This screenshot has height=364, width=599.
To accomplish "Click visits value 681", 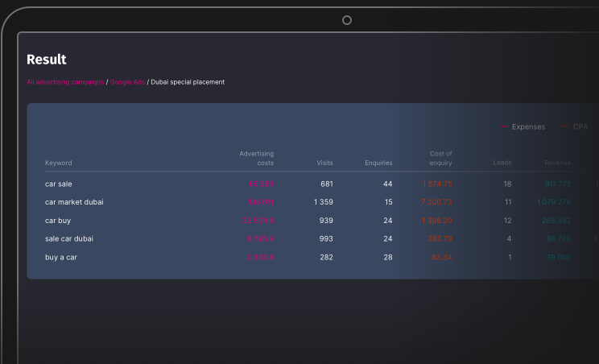I will 327,184.
